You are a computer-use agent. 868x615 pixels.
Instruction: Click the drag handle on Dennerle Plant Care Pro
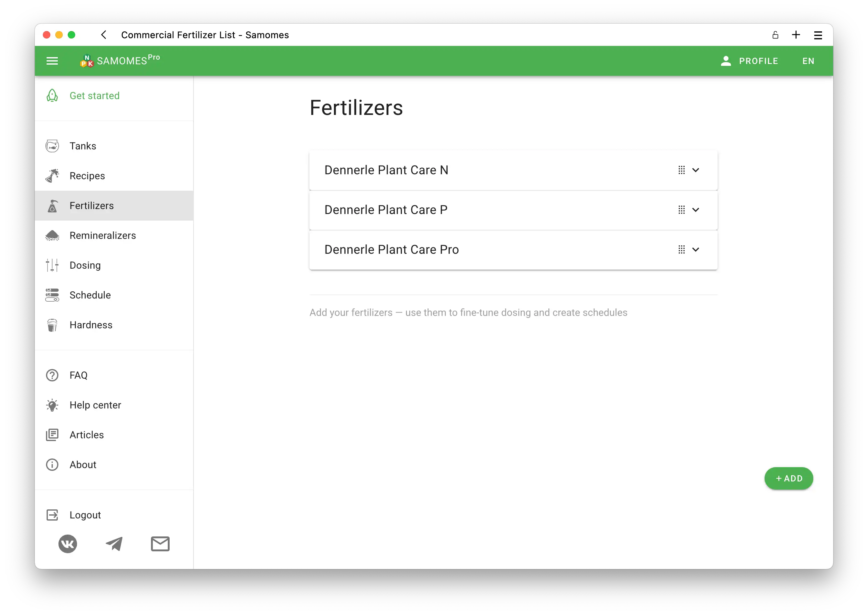[681, 249]
